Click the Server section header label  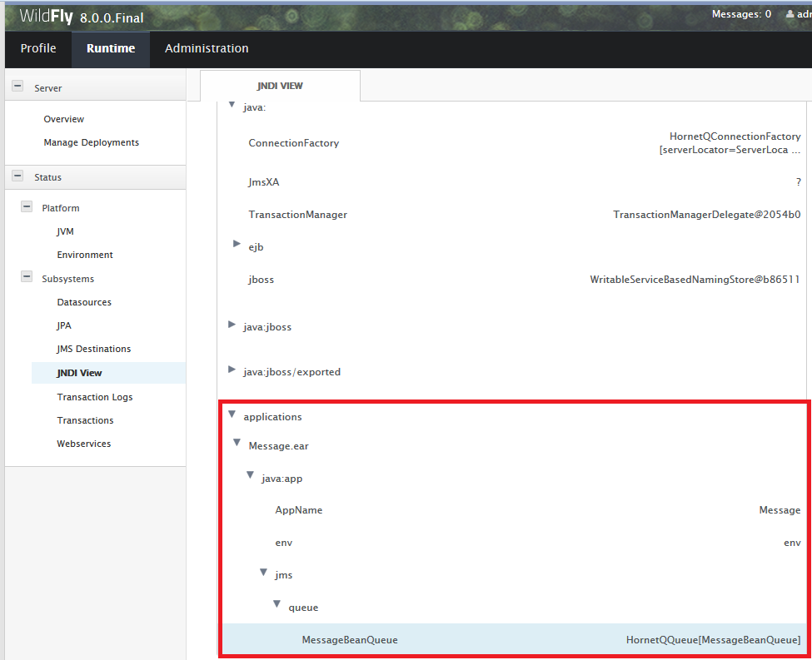coord(48,88)
